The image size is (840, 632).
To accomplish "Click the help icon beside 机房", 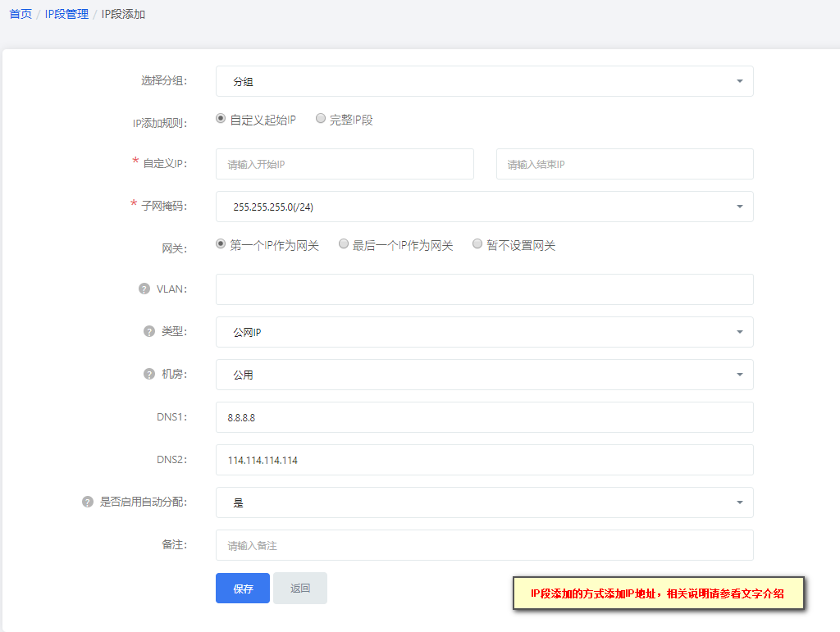I will (149, 374).
